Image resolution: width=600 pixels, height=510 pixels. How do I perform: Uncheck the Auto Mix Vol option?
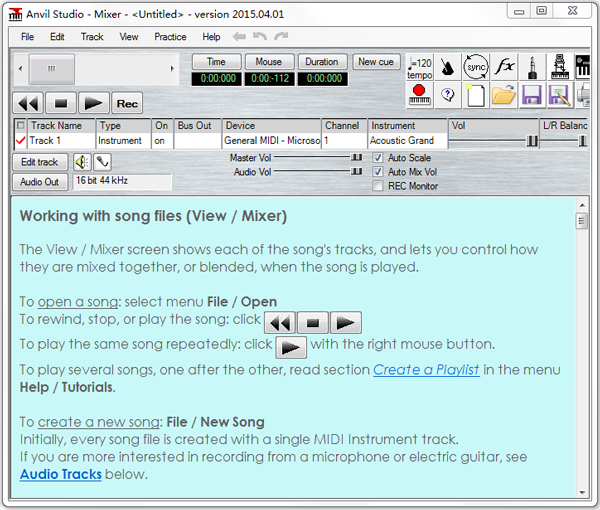(377, 172)
